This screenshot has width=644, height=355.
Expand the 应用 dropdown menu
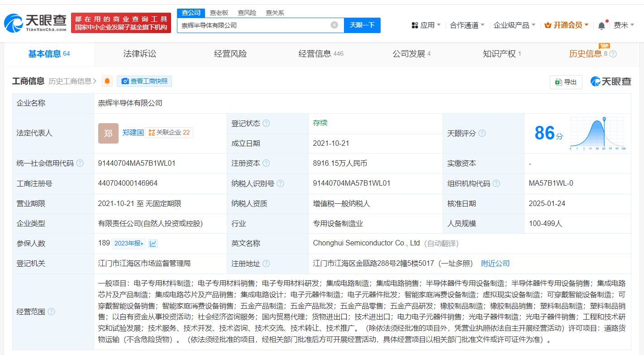(x=426, y=25)
